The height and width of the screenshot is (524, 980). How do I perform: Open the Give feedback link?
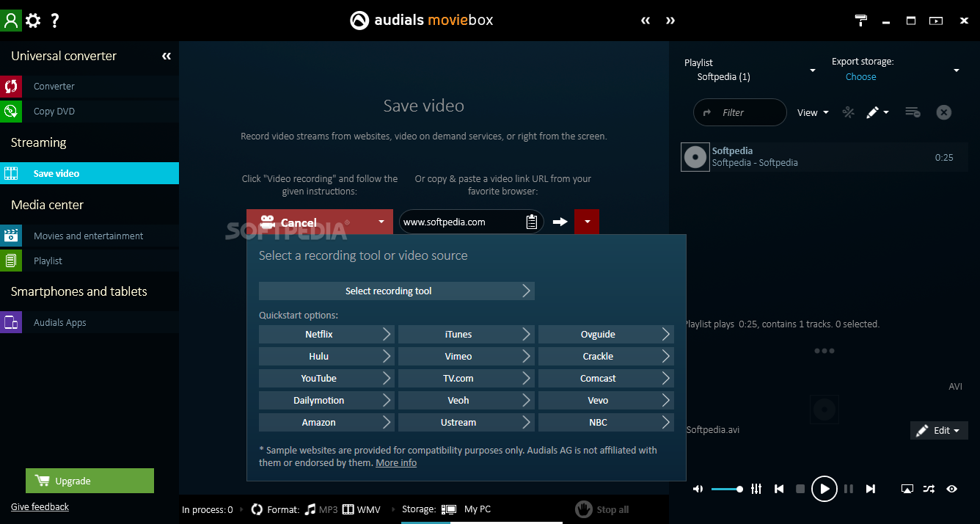point(40,506)
